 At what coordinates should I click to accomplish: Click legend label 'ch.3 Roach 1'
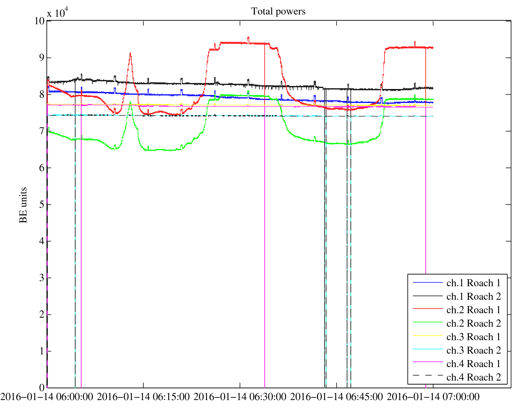[x=474, y=337]
